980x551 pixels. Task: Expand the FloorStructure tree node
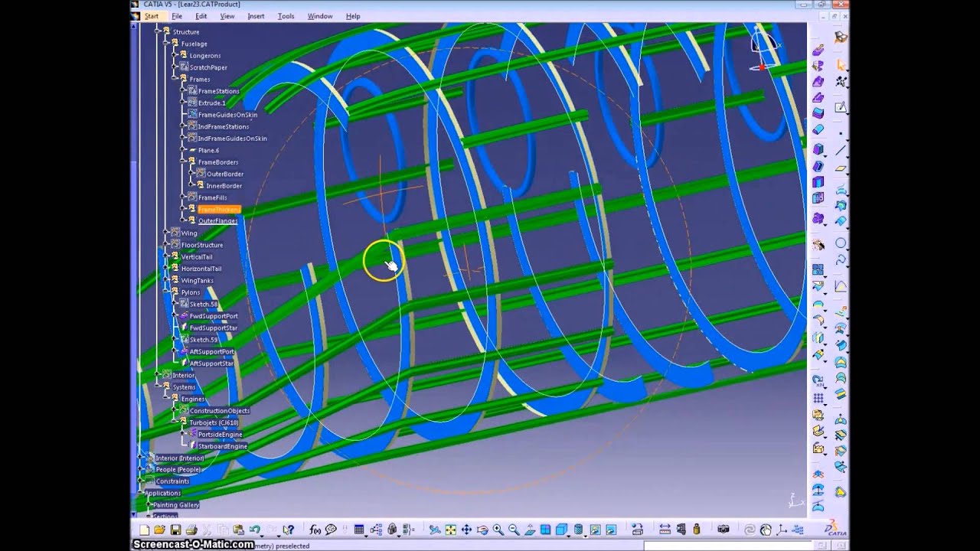(x=165, y=245)
